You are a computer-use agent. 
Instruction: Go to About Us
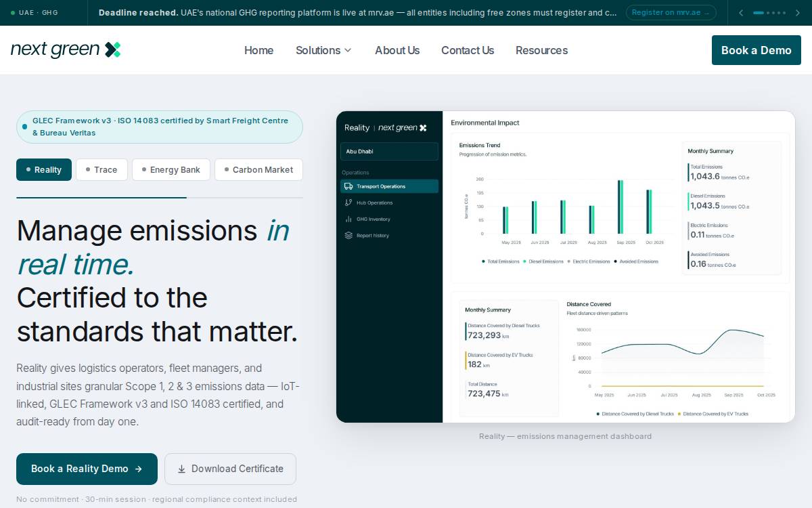pos(397,50)
